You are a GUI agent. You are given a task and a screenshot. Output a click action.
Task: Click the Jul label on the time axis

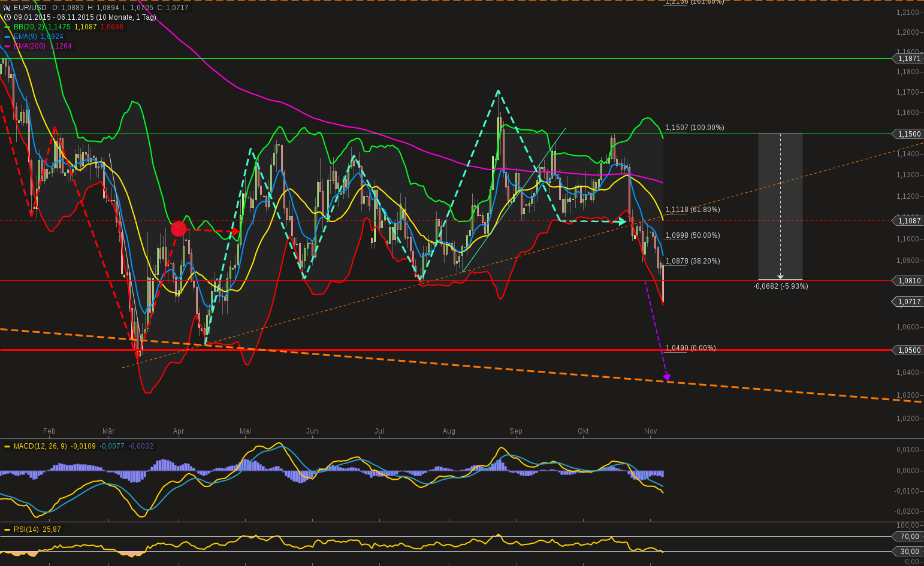click(379, 431)
